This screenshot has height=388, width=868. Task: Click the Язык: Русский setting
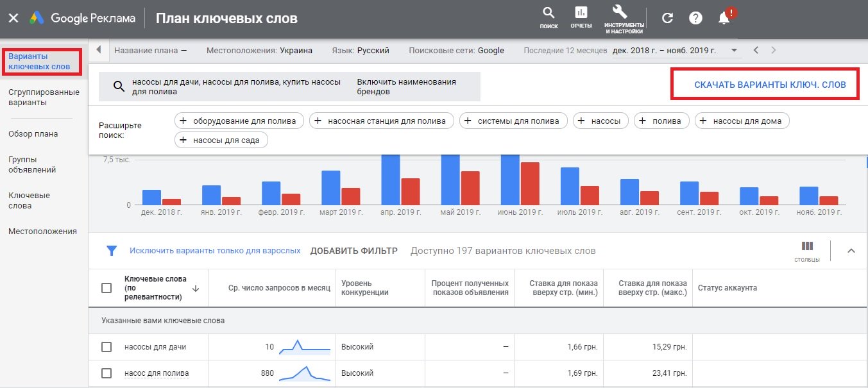(x=361, y=50)
